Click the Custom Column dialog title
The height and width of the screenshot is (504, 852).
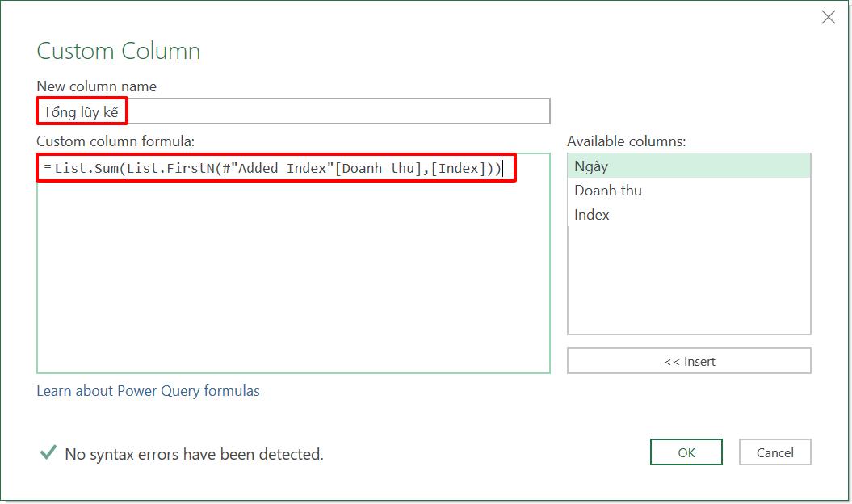(x=118, y=51)
